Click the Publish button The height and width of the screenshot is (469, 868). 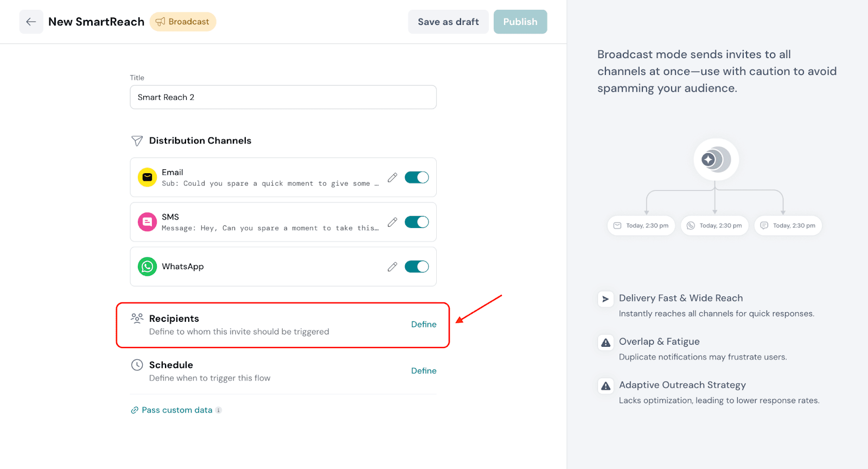click(x=520, y=22)
